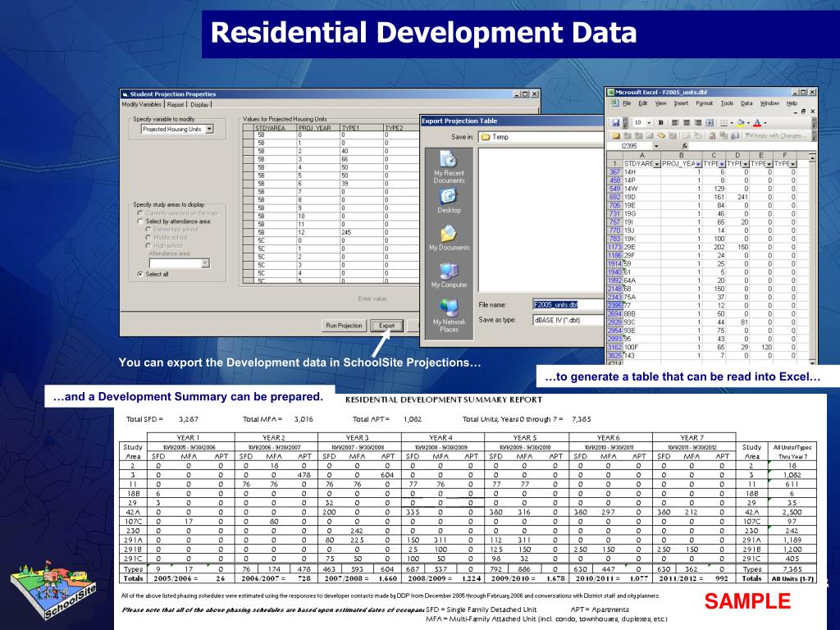Click the mail recipient icon in reviewing toolbar
This screenshot has width=840, height=630.
click(x=734, y=135)
